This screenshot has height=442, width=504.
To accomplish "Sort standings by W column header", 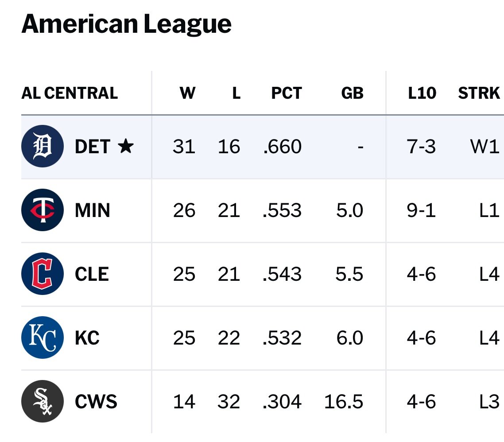I will (x=187, y=93).
